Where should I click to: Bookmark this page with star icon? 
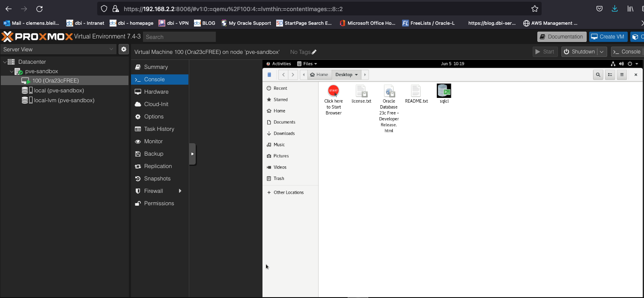(534, 9)
